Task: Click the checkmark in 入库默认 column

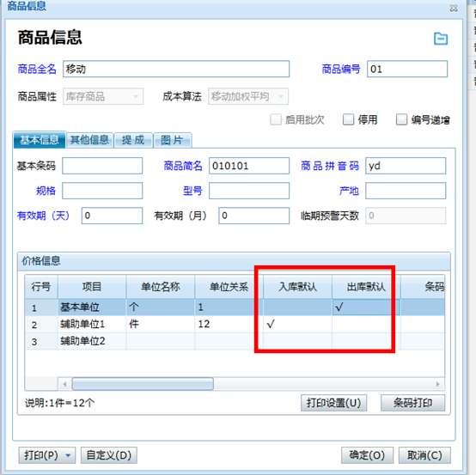Action: tap(271, 324)
